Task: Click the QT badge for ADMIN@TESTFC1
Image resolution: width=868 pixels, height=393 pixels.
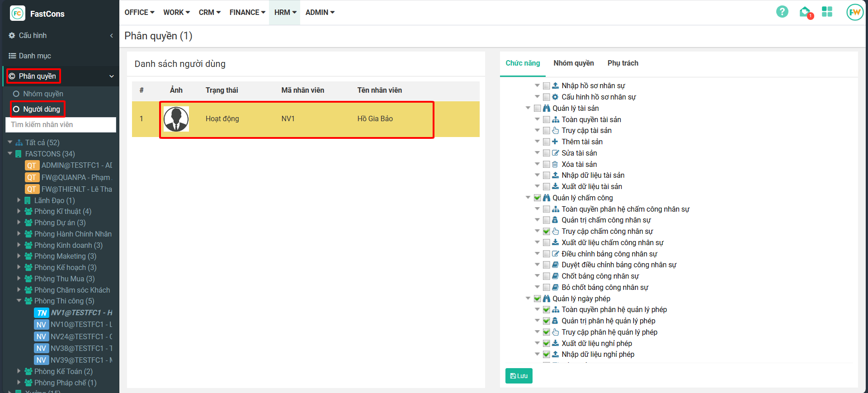Action: [x=32, y=166]
